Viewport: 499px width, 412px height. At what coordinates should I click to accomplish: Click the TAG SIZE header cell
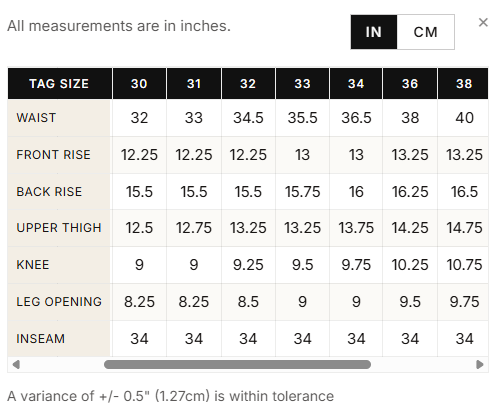[x=59, y=84]
